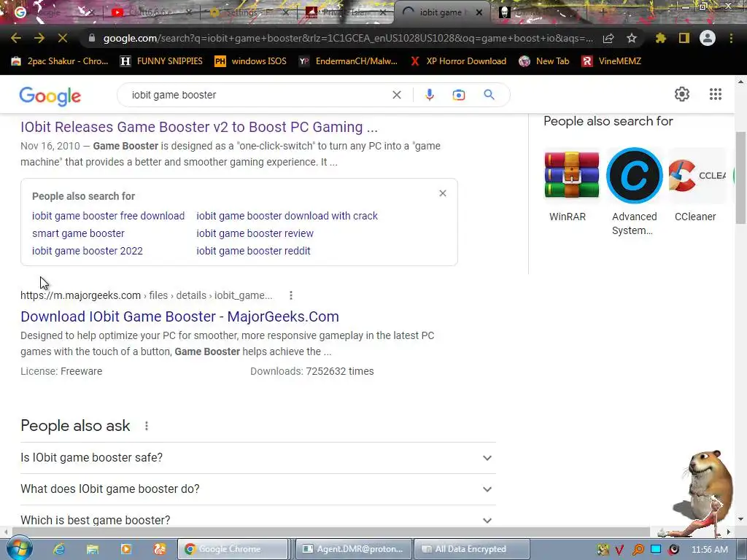Open the VineMEMZ bookmark
747x560 pixels.
612,61
